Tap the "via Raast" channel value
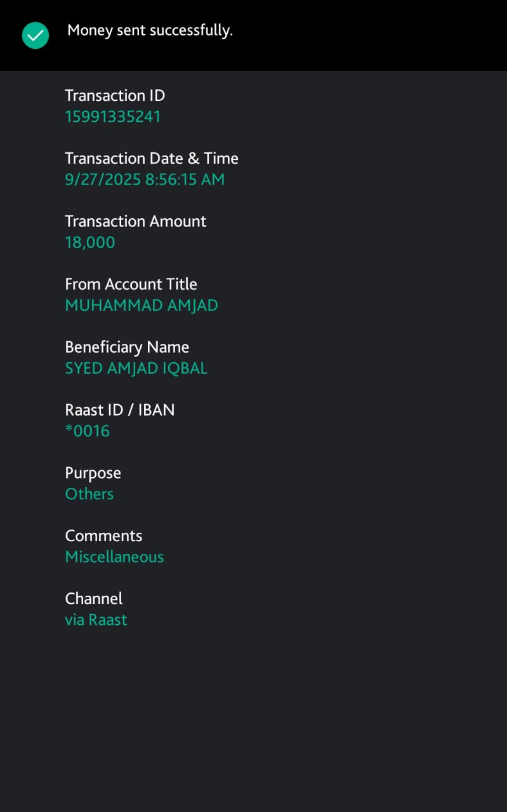The image size is (507, 812). click(96, 620)
